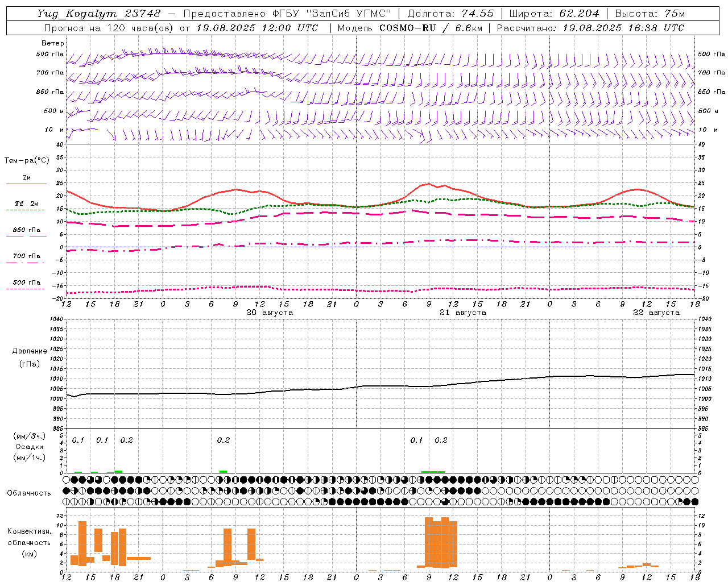The image size is (728, 582).
Task: Click the forecast start time 19.08.2025 12:00 UTC
Action: (x=257, y=28)
